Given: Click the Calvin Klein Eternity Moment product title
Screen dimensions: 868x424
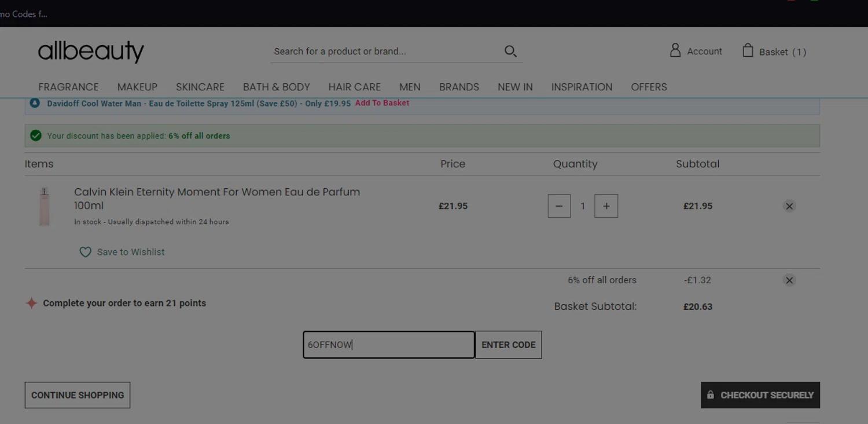Looking at the screenshot, I should coord(217,199).
